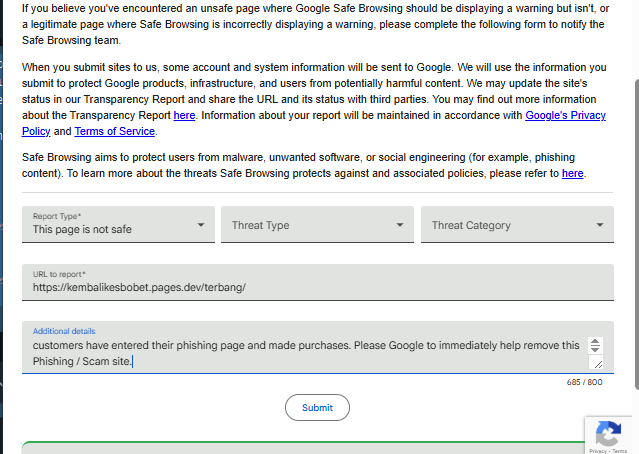Click the Additional details resize handle
Screen dimensions: 639x454
598,365
